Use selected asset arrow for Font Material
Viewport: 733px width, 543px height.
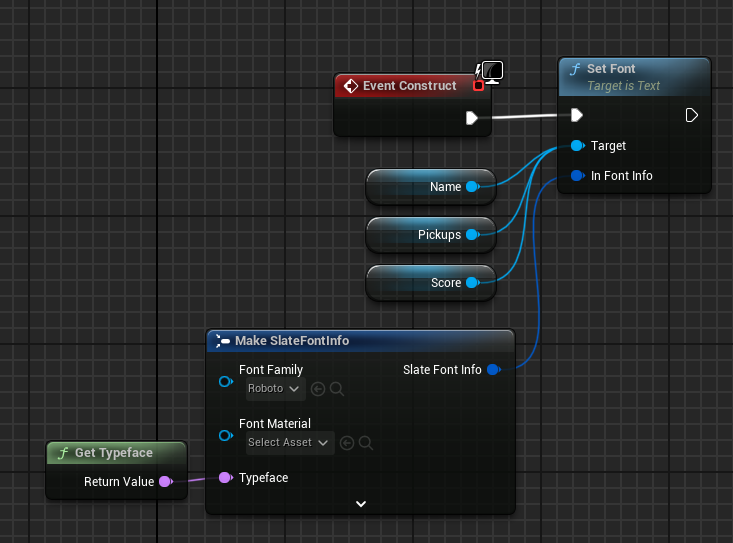click(347, 443)
